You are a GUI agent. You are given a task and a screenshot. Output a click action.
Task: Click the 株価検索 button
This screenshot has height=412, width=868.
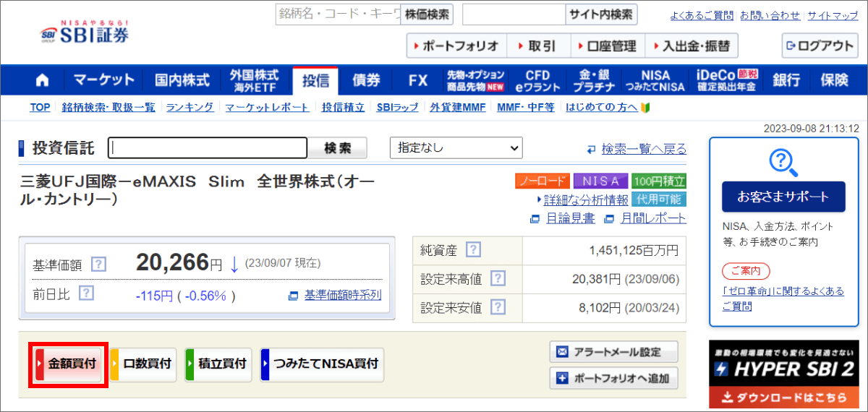pos(427,14)
